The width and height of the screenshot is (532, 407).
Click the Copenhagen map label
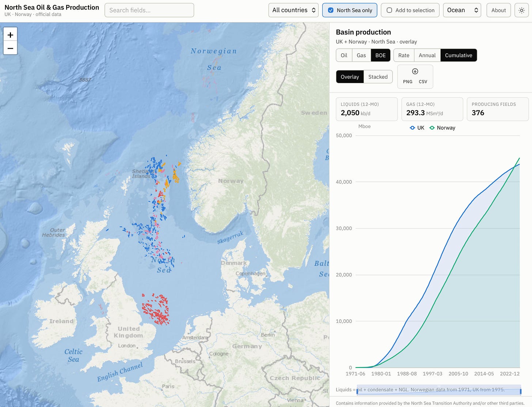tap(251, 274)
